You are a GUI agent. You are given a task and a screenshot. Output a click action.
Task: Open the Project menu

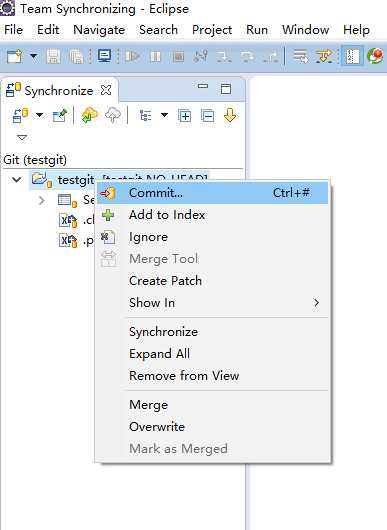(x=212, y=30)
